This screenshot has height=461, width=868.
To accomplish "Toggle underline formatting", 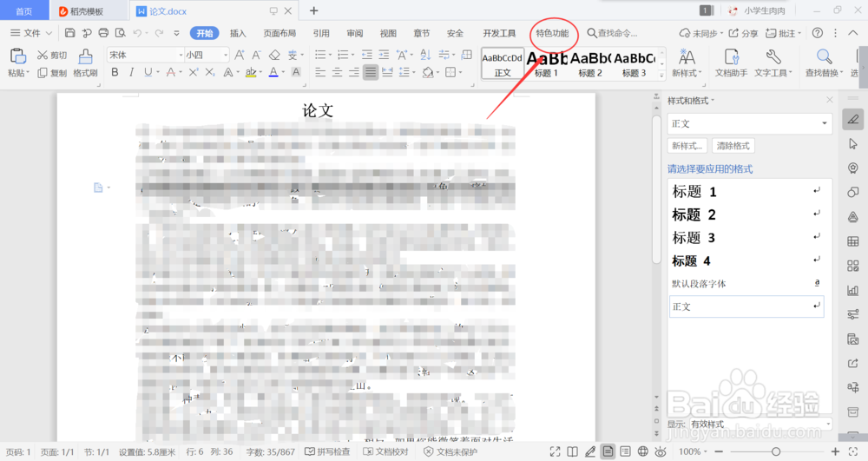I will [148, 72].
